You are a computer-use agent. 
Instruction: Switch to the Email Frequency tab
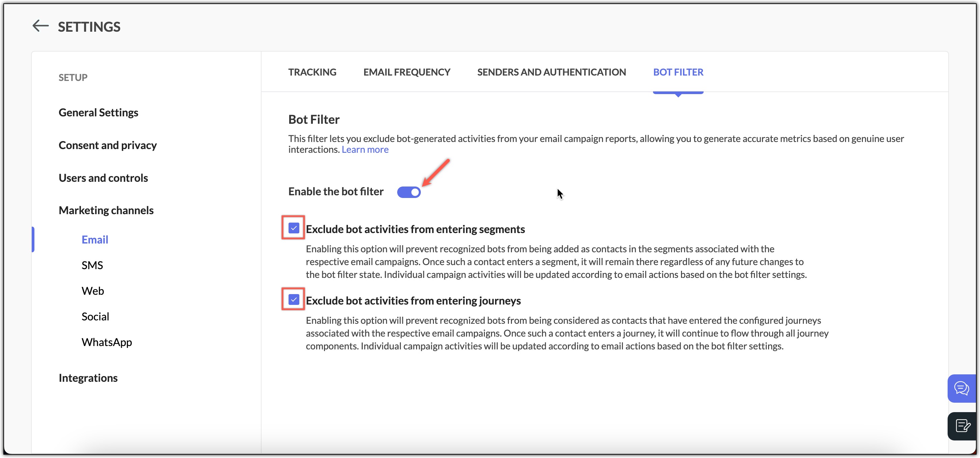pos(407,72)
